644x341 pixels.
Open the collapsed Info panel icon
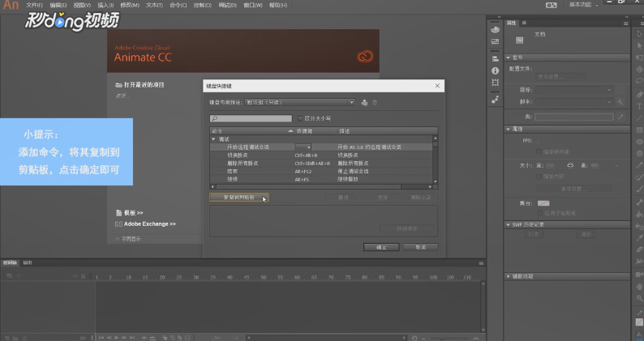click(x=495, y=70)
